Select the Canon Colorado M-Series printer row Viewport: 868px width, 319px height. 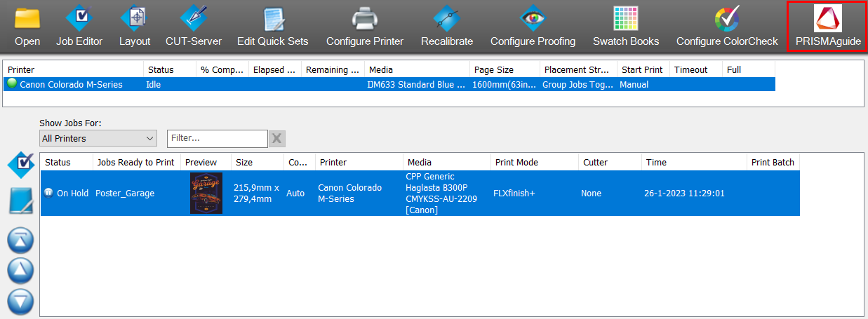point(70,85)
